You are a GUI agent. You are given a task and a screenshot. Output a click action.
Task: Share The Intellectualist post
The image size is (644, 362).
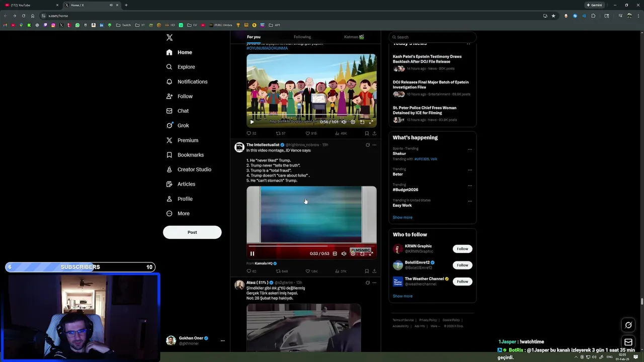pos(374,271)
